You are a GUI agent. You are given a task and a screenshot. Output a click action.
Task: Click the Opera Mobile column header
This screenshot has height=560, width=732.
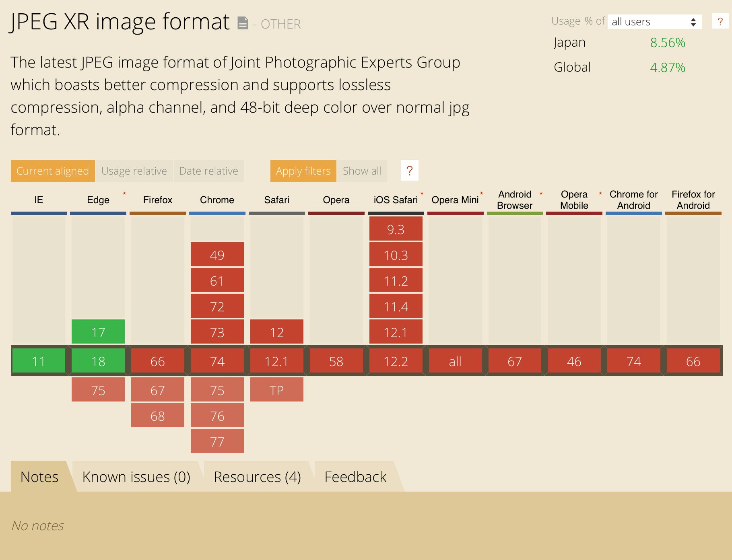pos(574,200)
